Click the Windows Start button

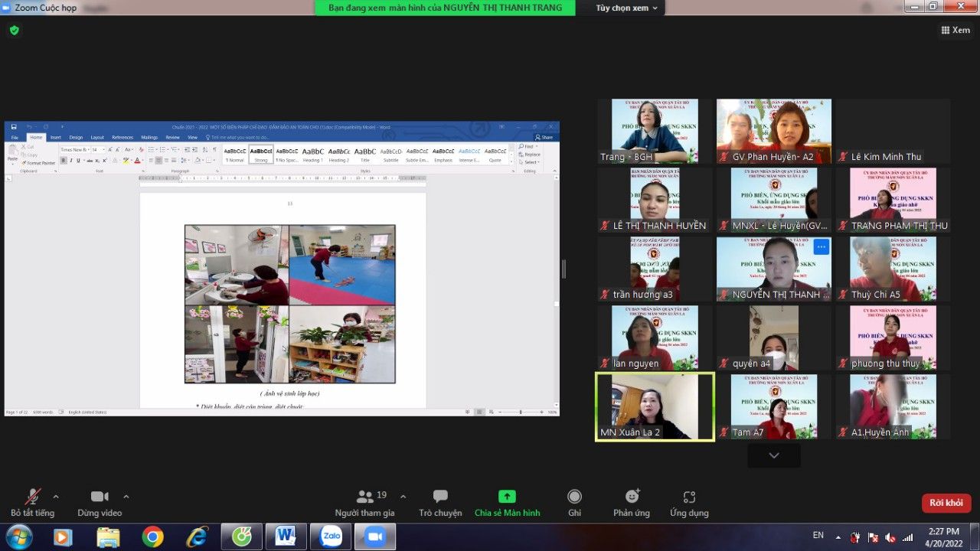[x=18, y=537]
